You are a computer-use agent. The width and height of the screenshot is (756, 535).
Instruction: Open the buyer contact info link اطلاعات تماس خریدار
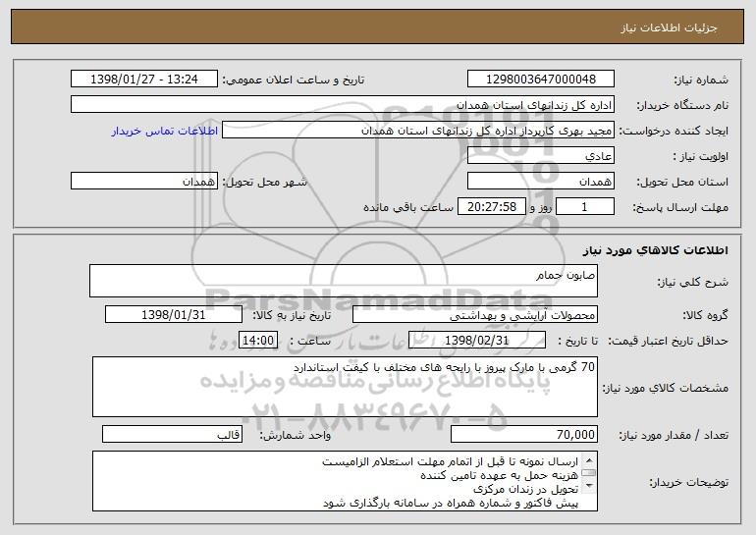165,131
